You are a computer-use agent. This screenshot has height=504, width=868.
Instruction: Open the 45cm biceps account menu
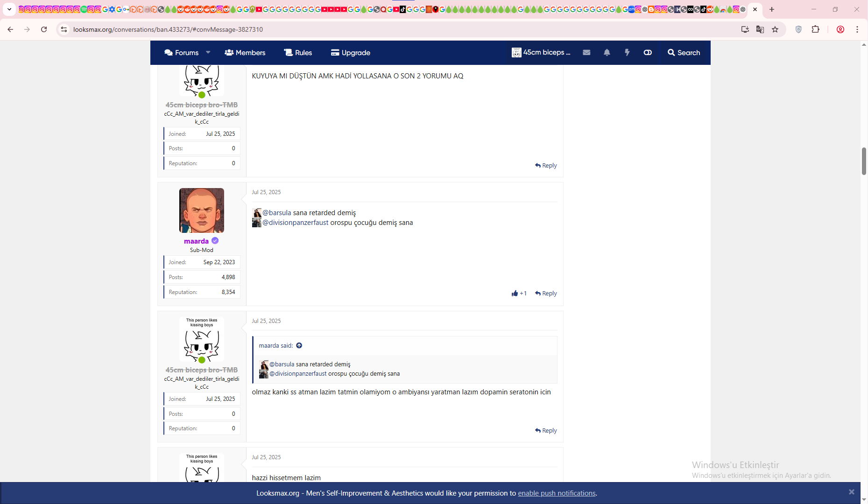click(x=541, y=53)
